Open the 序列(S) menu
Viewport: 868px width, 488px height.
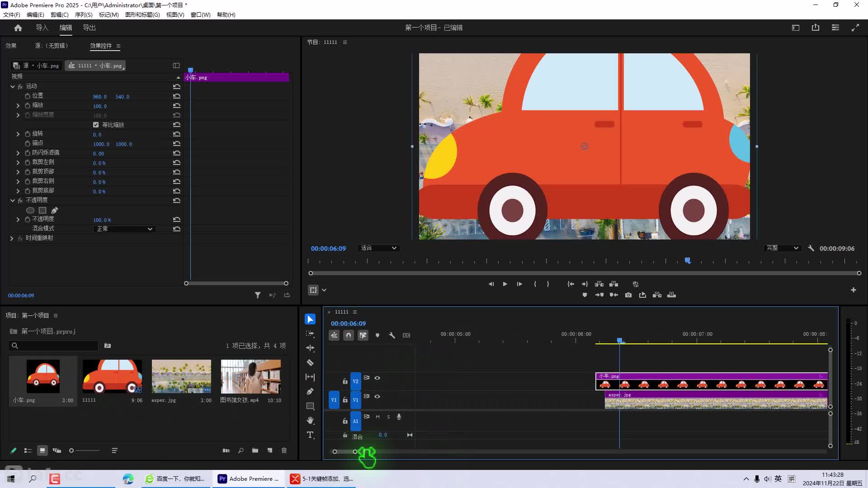(x=83, y=15)
